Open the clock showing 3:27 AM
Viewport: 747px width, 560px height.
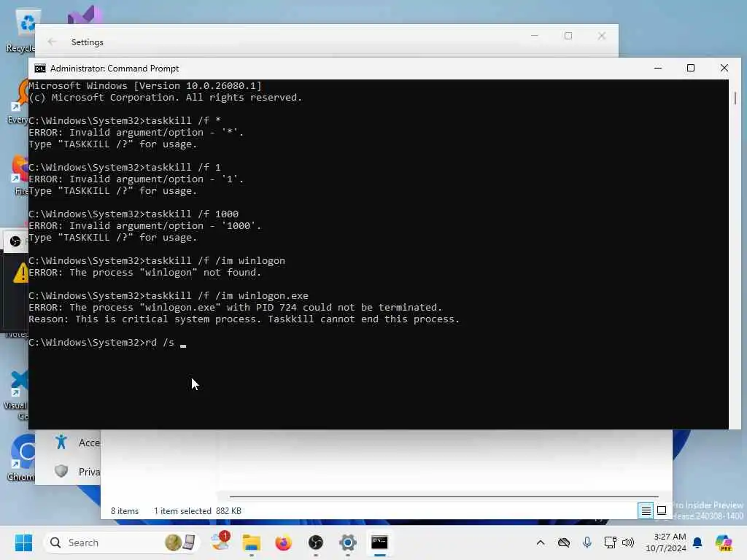[665, 542]
